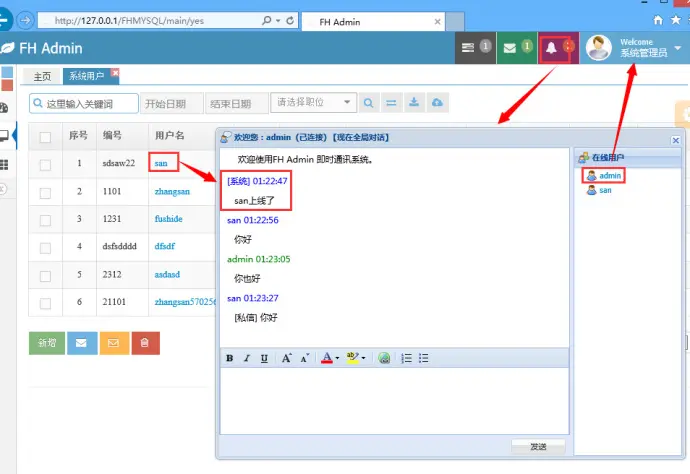Close the chat dialog window

(x=675, y=140)
